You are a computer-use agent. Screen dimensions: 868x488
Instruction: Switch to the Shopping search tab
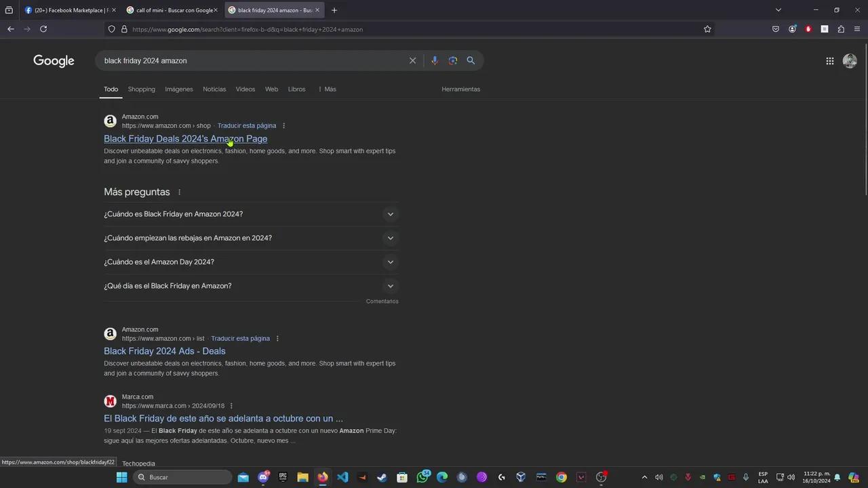(141, 89)
